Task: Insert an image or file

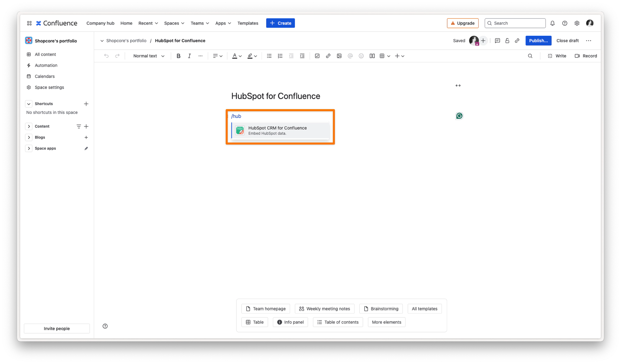Action: 339,56
